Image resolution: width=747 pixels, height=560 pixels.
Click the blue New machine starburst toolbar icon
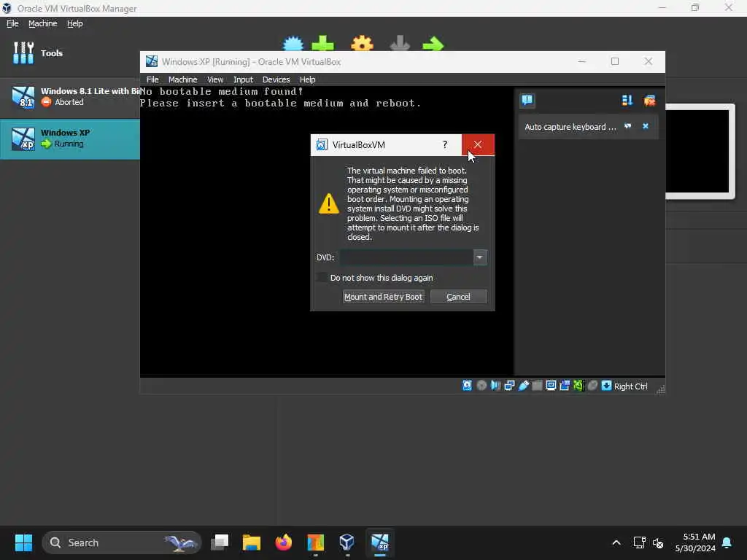[293, 43]
